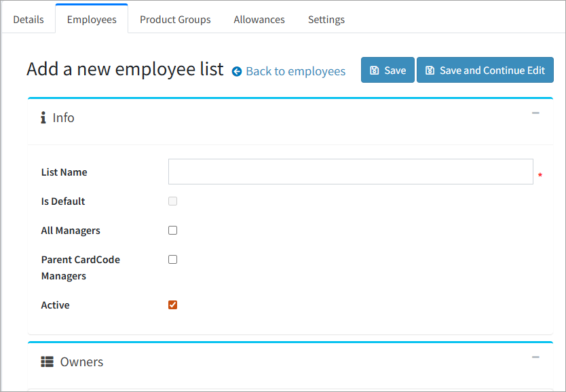
Task: Click the disk icon on Save and Continue Edit
Action: [430, 71]
